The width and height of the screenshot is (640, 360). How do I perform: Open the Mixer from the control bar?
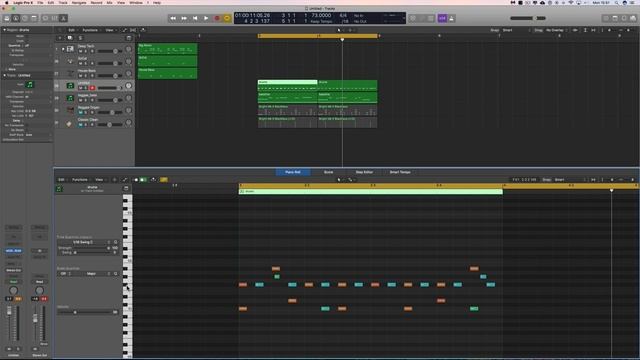click(54, 18)
